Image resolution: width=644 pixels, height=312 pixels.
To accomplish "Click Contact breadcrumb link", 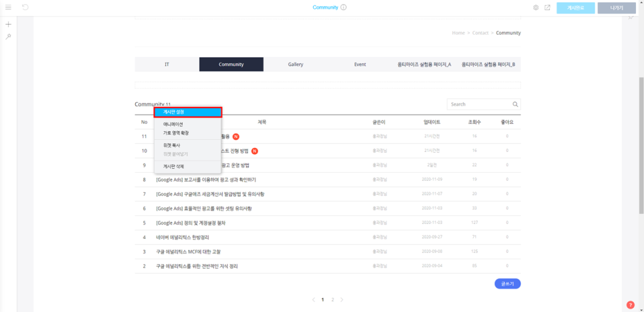I will [481, 33].
